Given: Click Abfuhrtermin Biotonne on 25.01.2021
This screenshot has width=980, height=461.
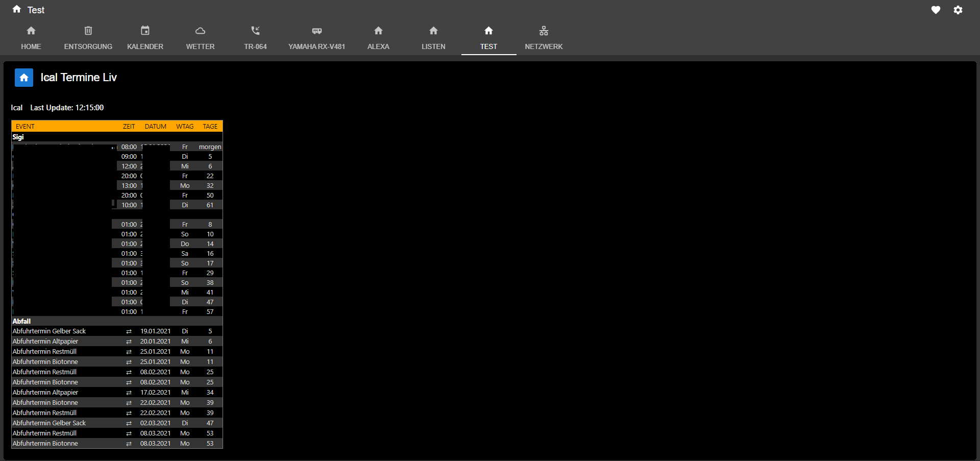Looking at the screenshot, I should pos(45,362).
